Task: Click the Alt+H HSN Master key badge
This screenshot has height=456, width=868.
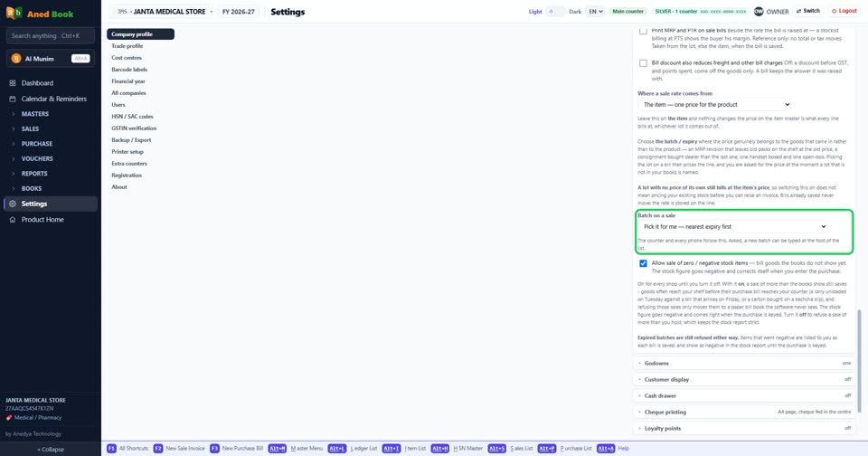Action: point(440,448)
